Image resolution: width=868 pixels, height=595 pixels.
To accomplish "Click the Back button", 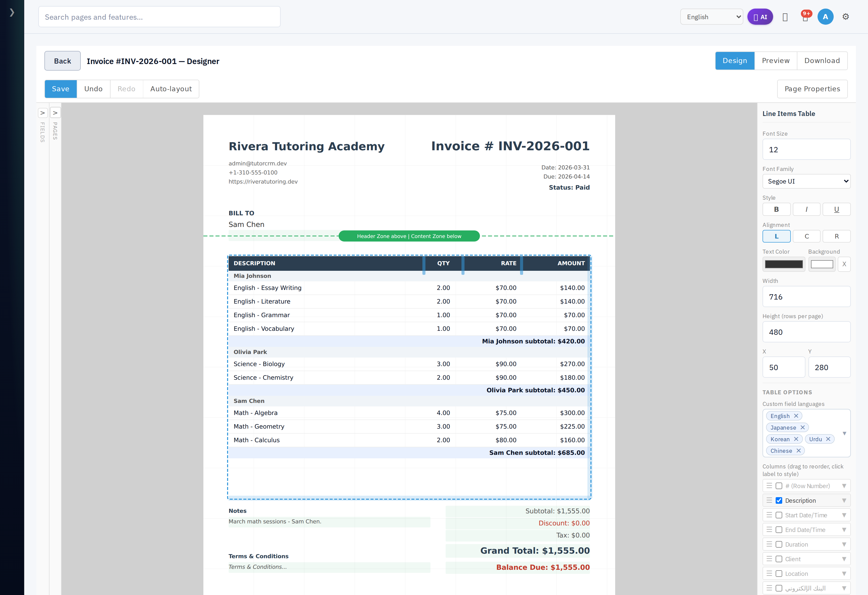I will 62,61.
